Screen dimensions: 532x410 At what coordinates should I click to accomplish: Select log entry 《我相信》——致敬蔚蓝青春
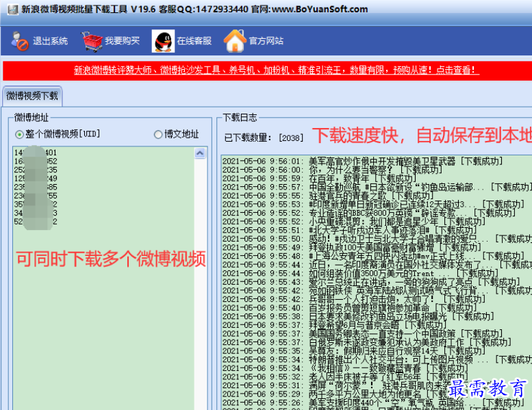pos(345,368)
